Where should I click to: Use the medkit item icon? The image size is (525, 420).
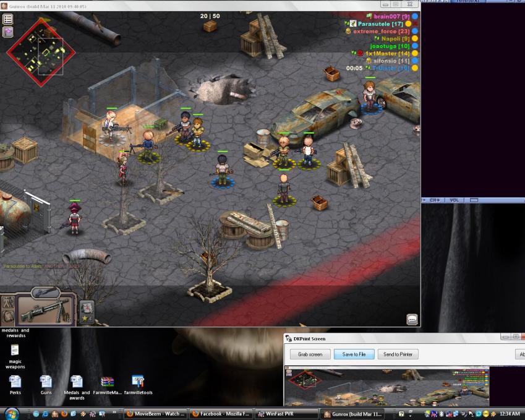click(x=87, y=307)
